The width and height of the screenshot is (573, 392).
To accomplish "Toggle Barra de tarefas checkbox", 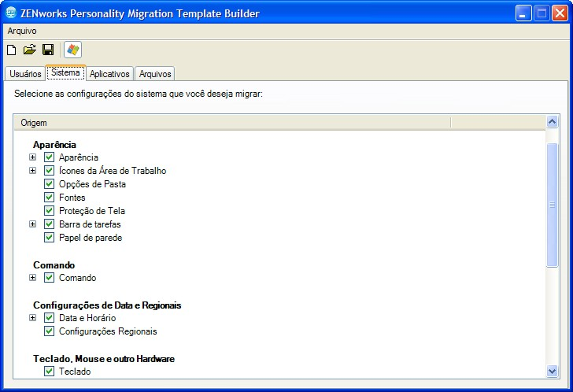I will [x=49, y=224].
